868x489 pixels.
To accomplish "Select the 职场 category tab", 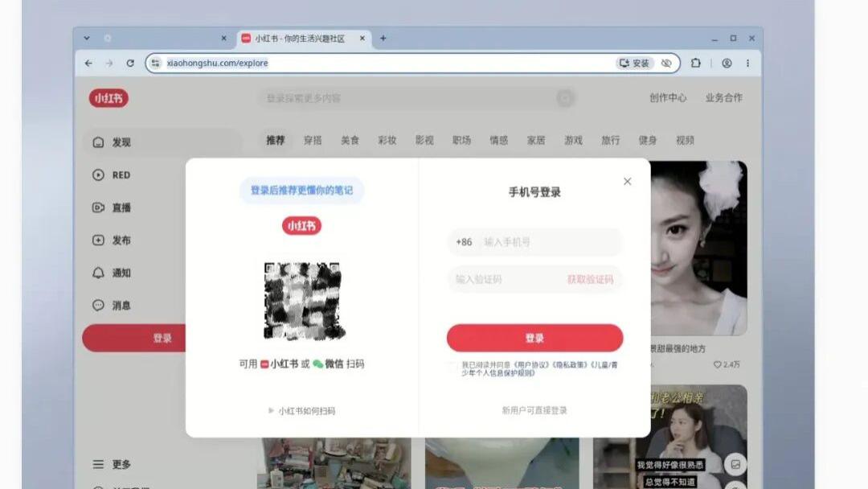I will (461, 140).
